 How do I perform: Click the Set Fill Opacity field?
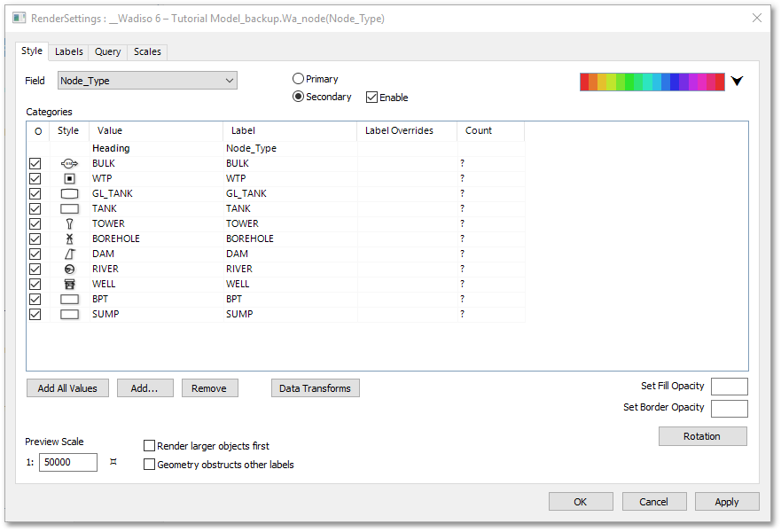(x=730, y=387)
